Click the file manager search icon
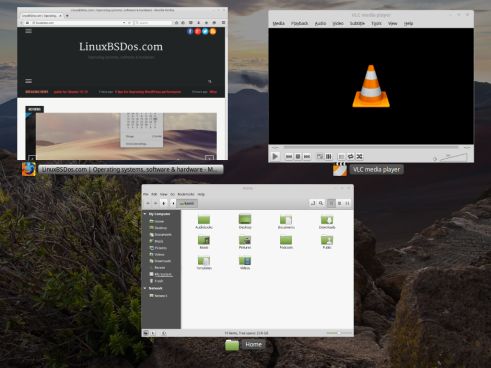Image resolution: width=491 pixels, height=368 pixels. pyautogui.click(x=321, y=203)
